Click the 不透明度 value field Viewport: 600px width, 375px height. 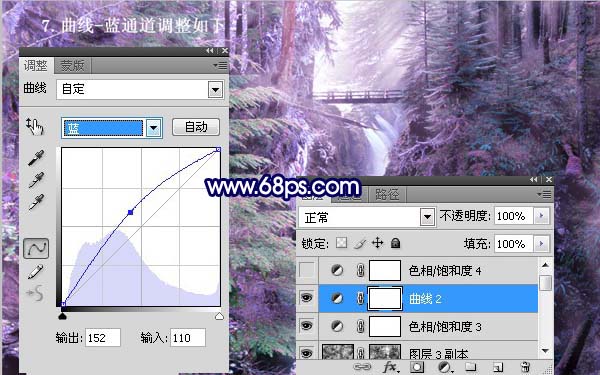[514, 216]
